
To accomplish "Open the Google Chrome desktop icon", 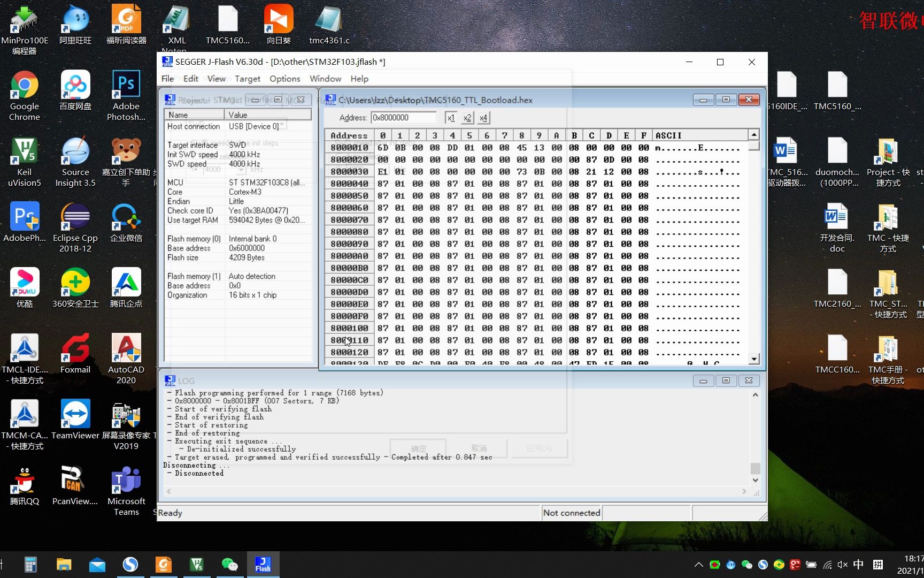I will 25,96.
